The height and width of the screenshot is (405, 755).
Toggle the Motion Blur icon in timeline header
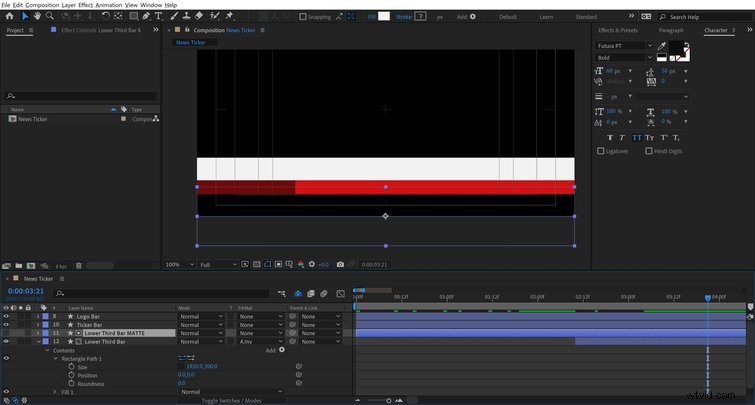click(324, 293)
